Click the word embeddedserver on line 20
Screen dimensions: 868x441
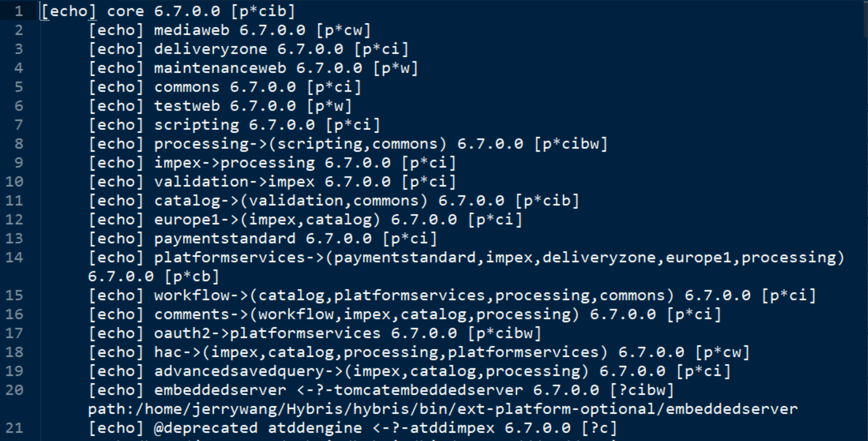tap(220, 390)
